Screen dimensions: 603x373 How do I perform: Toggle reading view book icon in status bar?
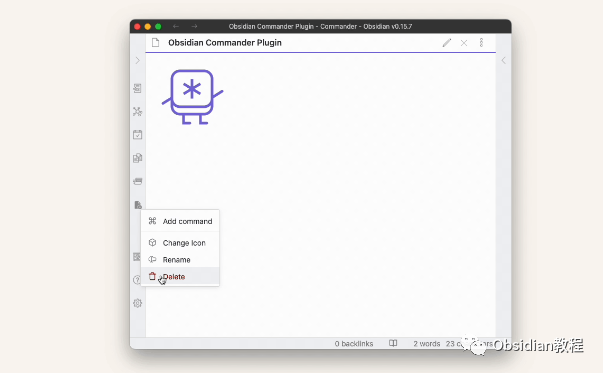(x=393, y=343)
